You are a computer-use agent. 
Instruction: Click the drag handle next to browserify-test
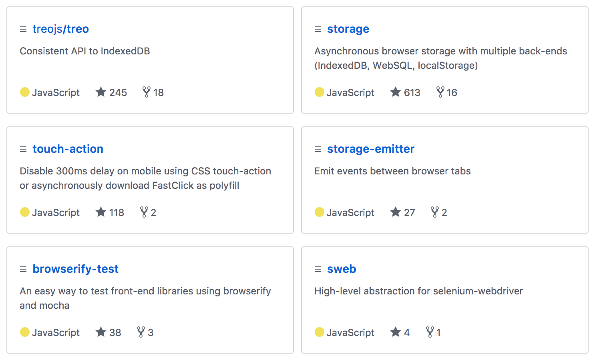[23, 269]
